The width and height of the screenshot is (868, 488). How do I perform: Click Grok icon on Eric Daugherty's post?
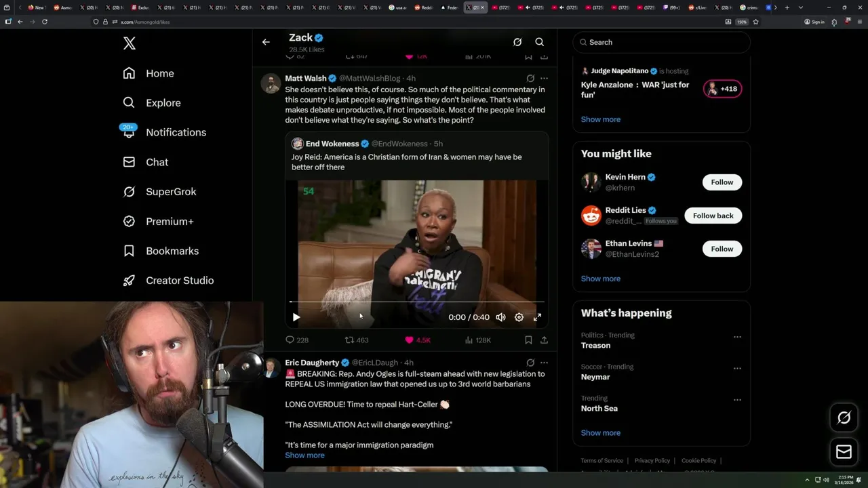coord(530,363)
